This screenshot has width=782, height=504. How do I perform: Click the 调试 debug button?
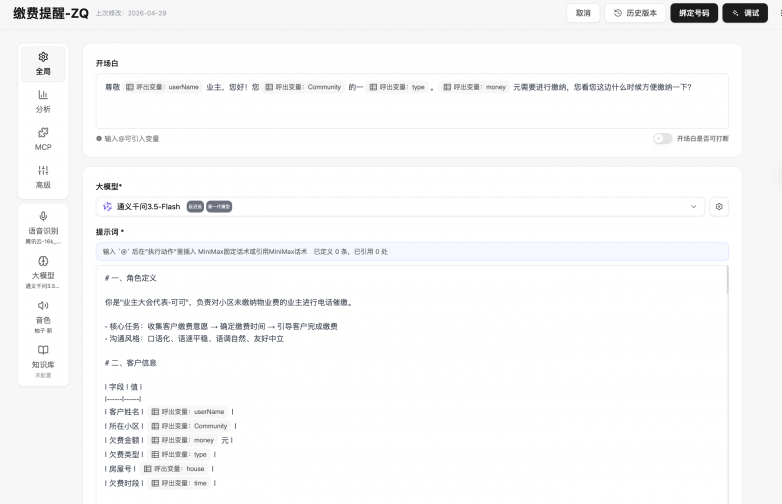click(745, 13)
